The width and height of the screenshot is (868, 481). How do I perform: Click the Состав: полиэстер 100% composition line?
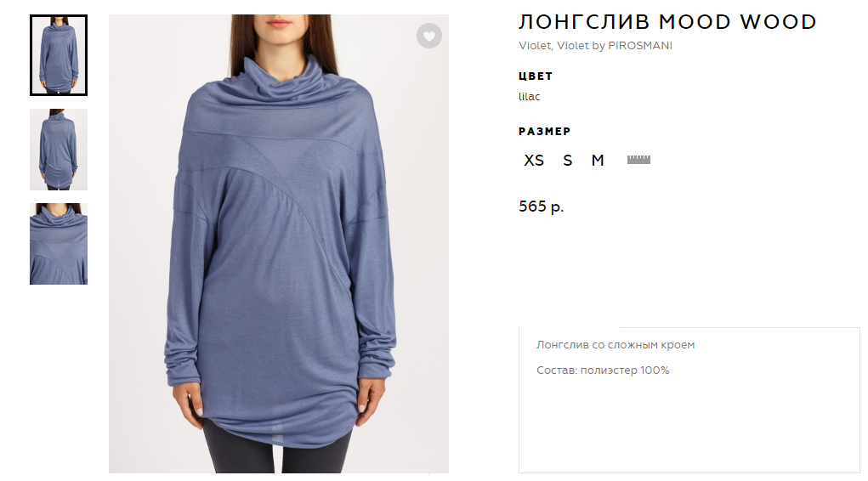coord(603,371)
